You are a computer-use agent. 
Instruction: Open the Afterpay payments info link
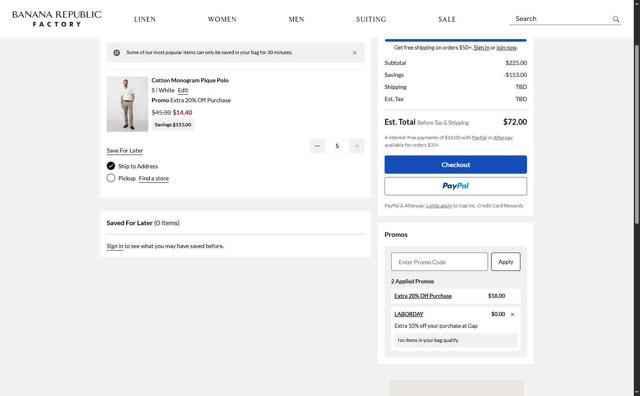click(x=503, y=138)
